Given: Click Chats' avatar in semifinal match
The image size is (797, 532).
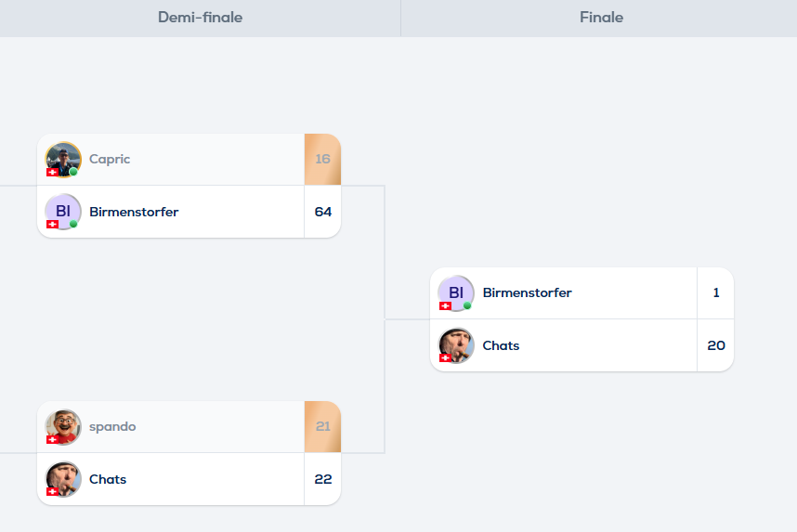Looking at the screenshot, I should (x=63, y=479).
